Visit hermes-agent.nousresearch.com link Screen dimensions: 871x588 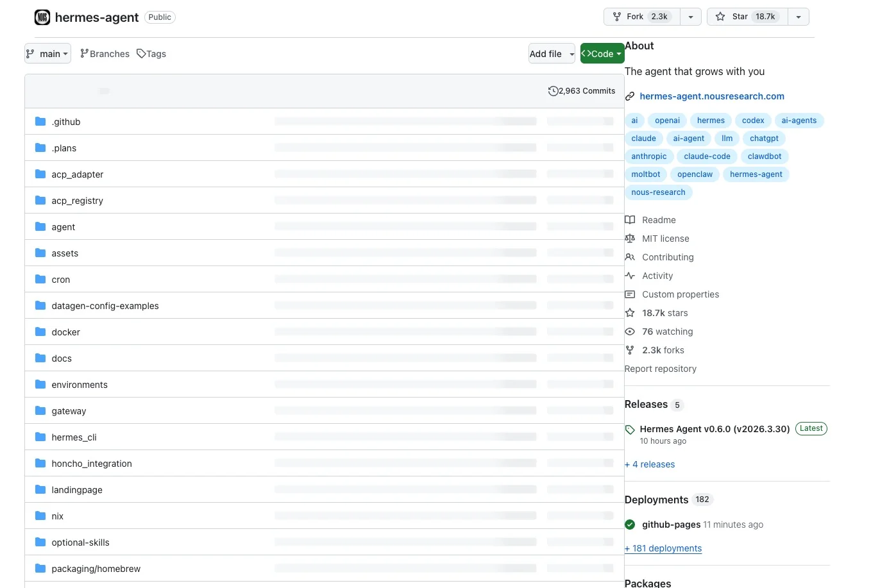coord(711,96)
